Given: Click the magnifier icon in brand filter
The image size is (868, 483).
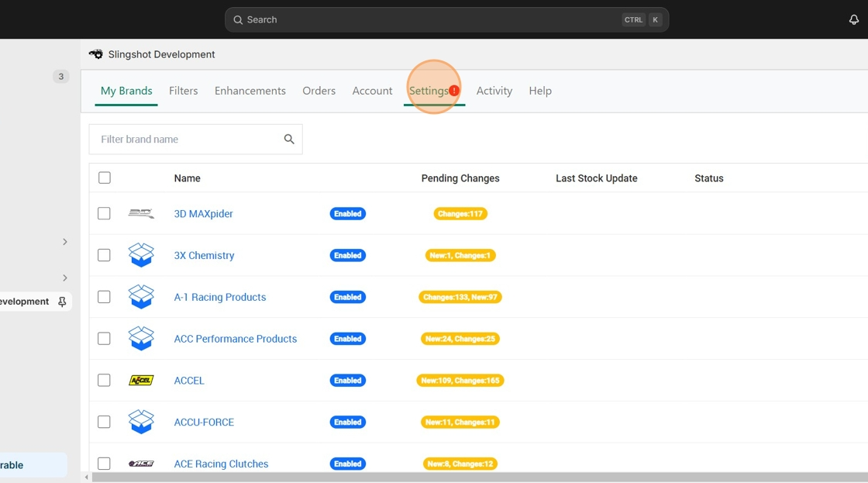Looking at the screenshot, I should pyautogui.click(x=289, y=139).
